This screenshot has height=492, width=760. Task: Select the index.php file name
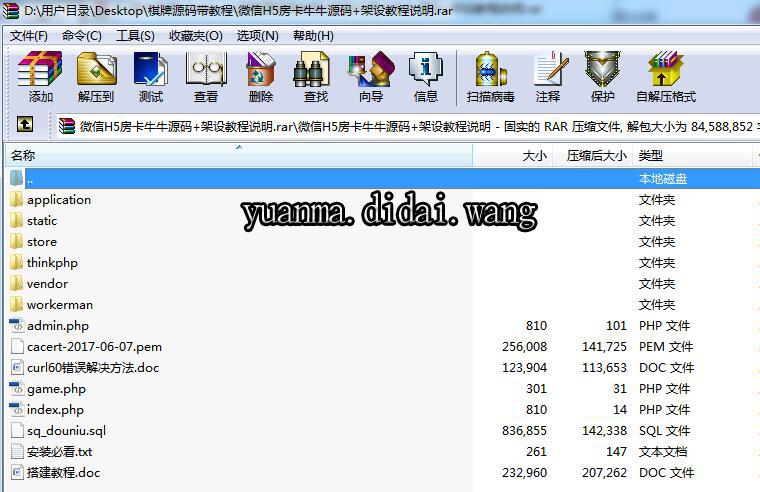[x=55, y=410]
